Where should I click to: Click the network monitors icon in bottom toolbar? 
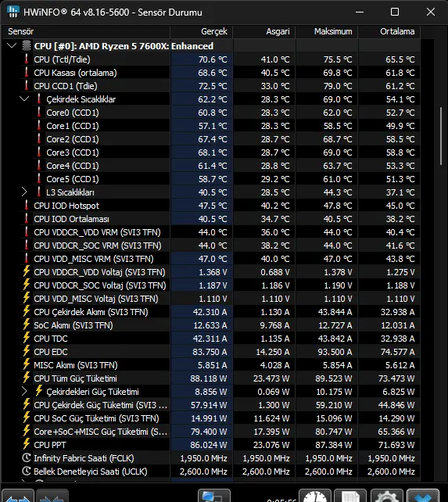214,496
